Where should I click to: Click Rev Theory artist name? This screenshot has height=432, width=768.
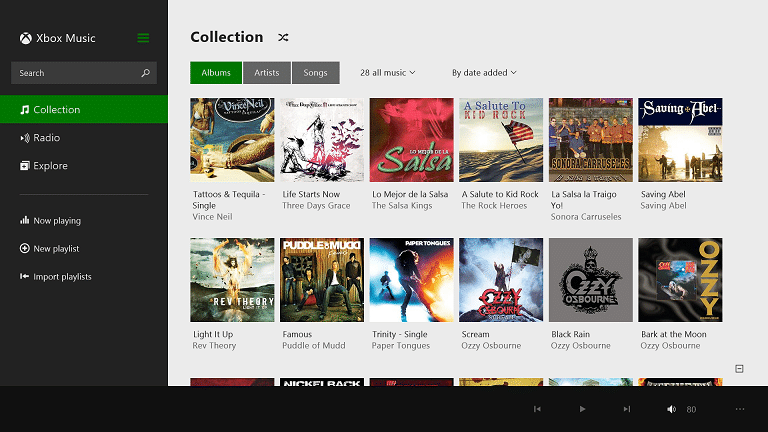214,345
